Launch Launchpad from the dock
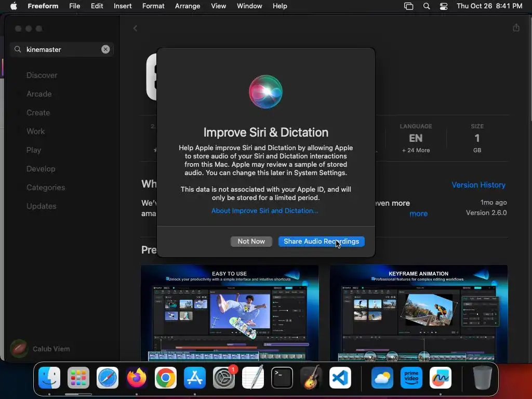The width and height of the screenshot is (532, 399). coord(78,378)
